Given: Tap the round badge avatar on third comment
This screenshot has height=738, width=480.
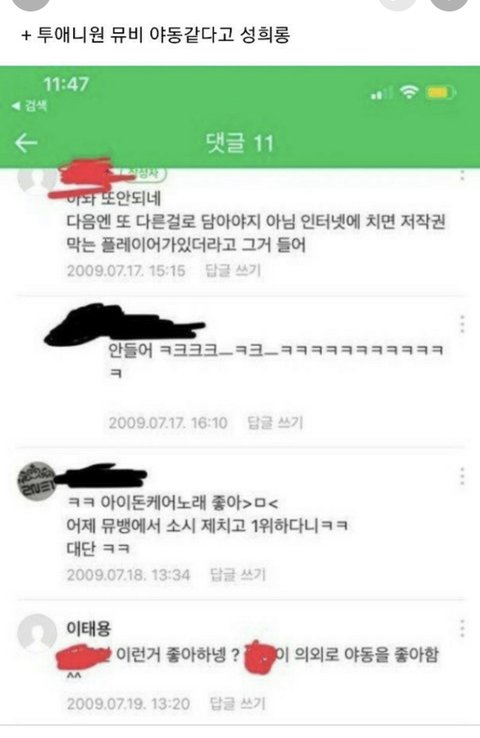Looking at the screenshot, I should tap(36, 481).
